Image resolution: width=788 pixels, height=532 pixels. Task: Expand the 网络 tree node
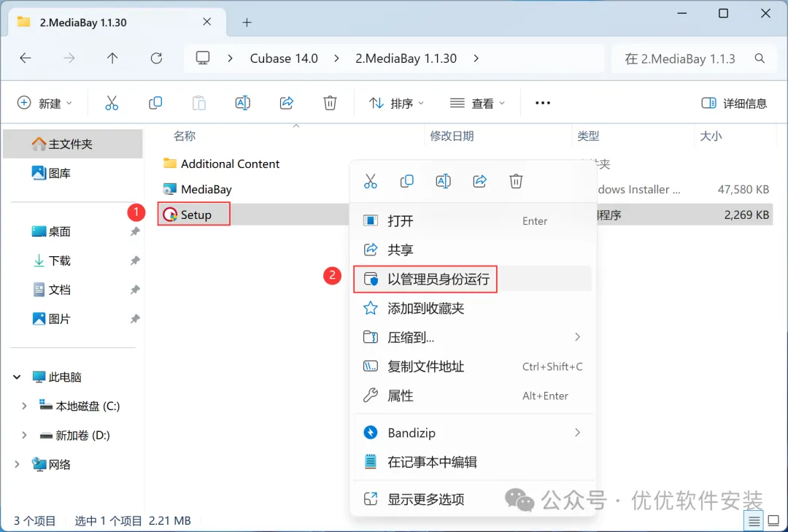click(17, 464)
